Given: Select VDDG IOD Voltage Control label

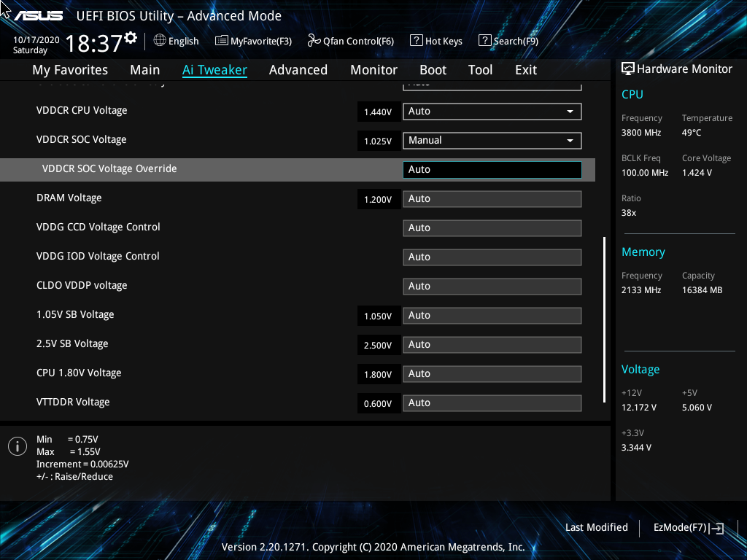Looking at the screenshot, I should tap(98, 256).
